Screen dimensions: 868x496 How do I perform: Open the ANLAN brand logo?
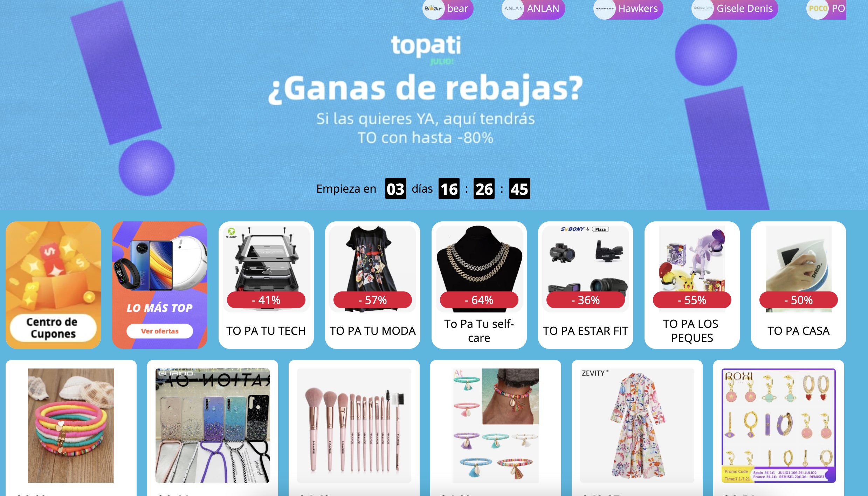[513, 8]
